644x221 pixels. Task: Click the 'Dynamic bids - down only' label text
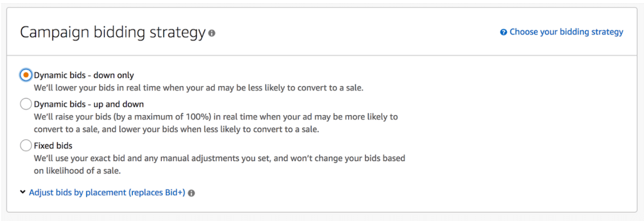(x=84, y=75)
